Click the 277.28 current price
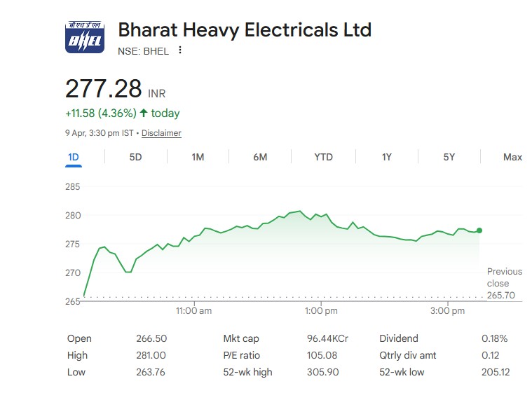532x400 pixels. [x=103, y=90]
